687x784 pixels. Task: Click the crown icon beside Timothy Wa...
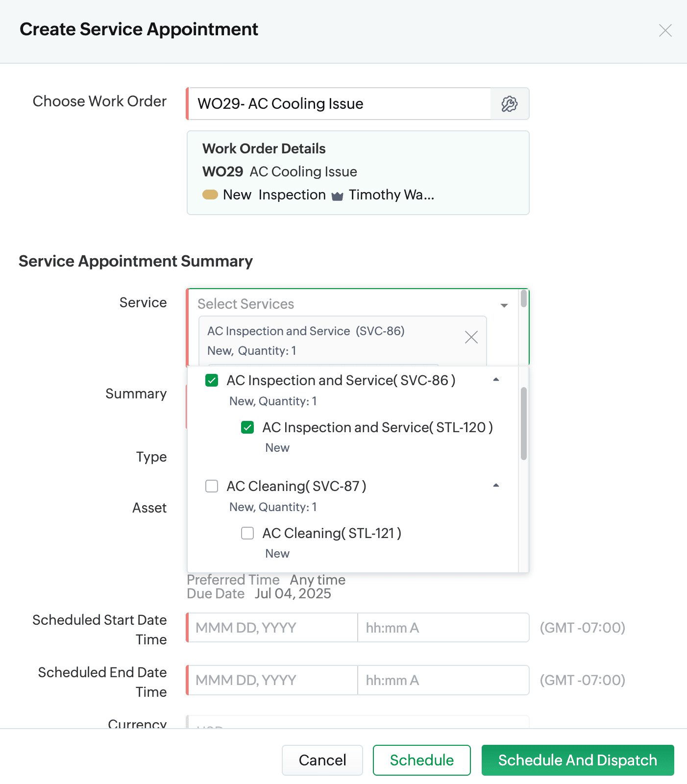tap(337, 196)
